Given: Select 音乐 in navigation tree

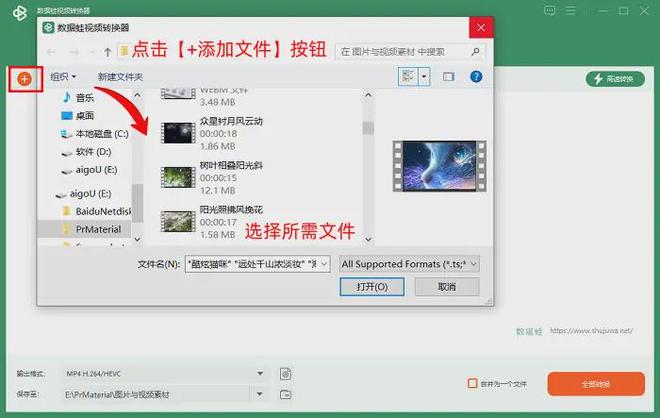Looking at the screenshot, I should (78, 98).
